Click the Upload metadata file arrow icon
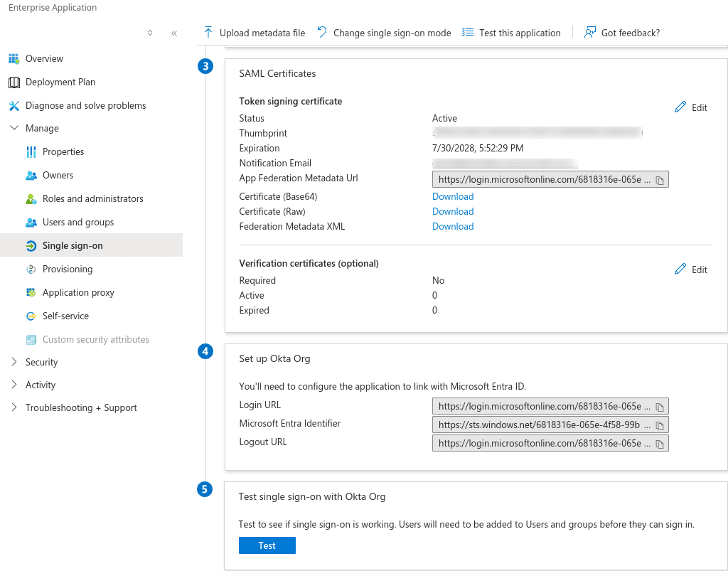 click(208, 33)
